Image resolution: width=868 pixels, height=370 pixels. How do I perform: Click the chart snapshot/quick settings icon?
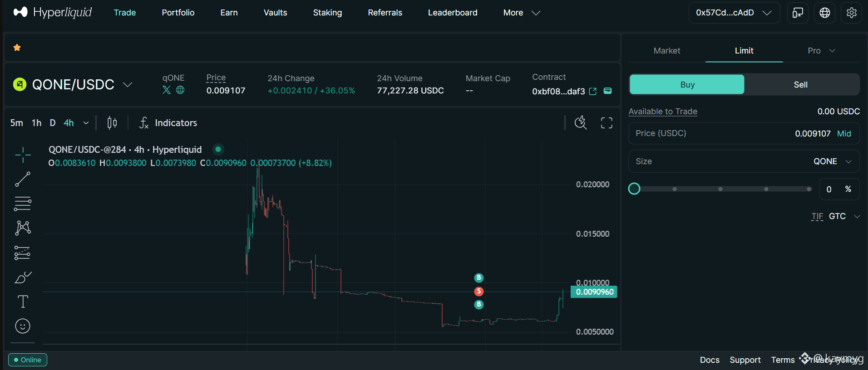[581, 122]
